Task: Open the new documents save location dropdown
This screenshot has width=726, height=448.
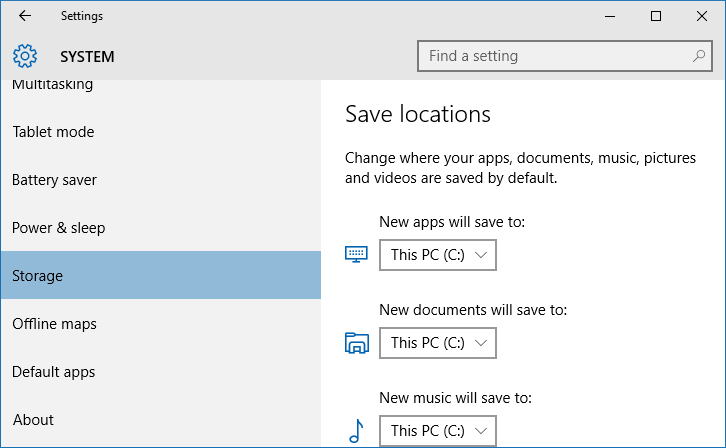Action: (x=438, y=343)
